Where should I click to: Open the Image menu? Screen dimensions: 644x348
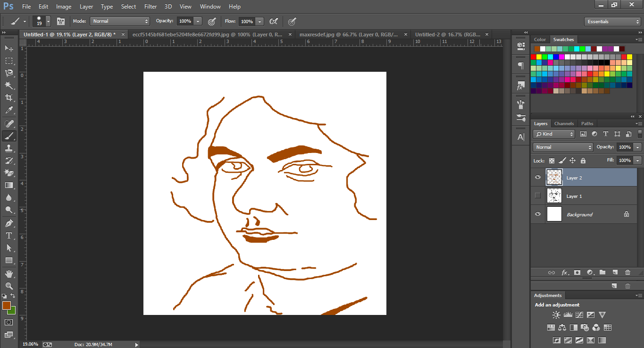[64, 7]
